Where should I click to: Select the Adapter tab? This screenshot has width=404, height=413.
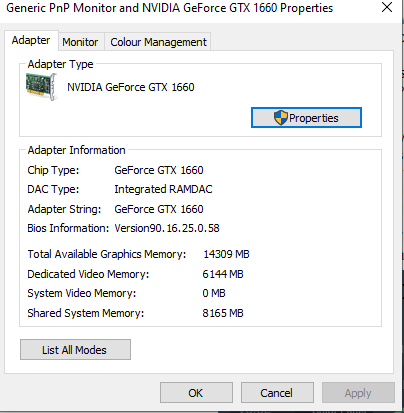(x=31, y=40)
